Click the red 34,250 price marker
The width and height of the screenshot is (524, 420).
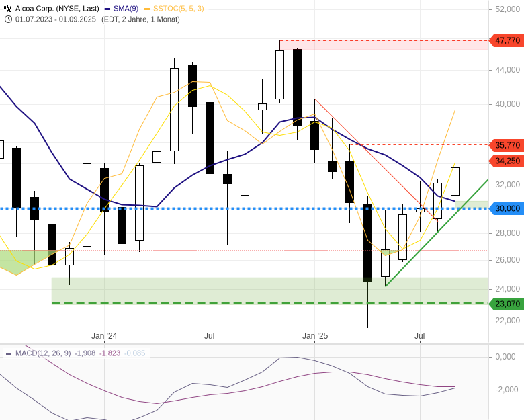tap(507, 161)
